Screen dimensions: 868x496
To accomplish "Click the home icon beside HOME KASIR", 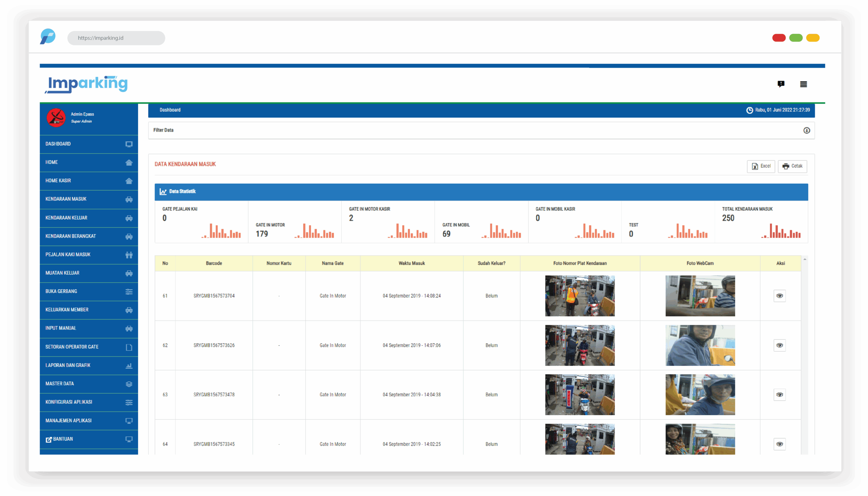I will coord(129,181).
